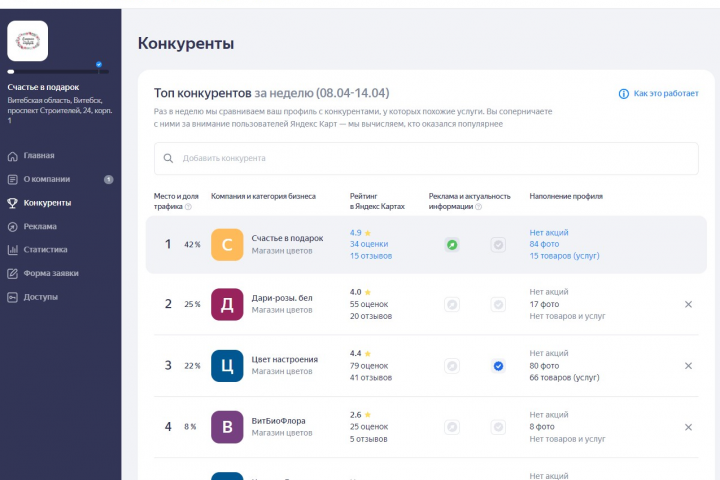The image size is (720, 480).
Task: Click the Д avatar of Дари-розы. бел
Action: click(x=227, y=304)
